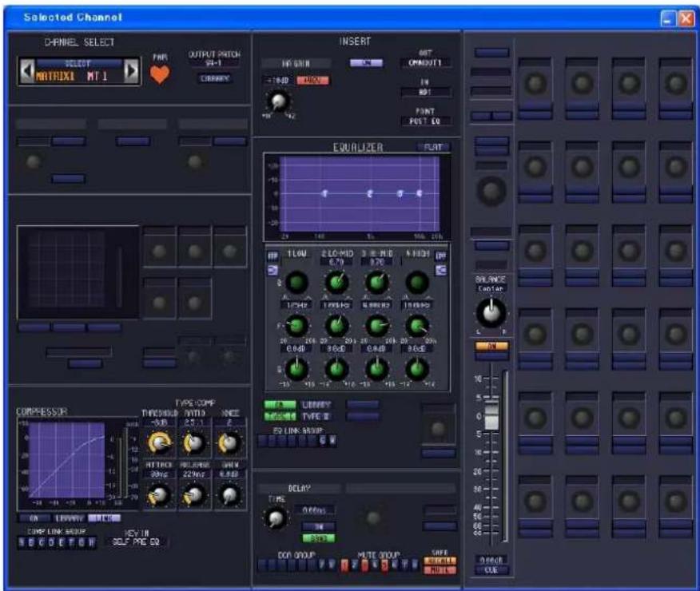The height and width of the screenshot is (591, 700).
Task: Toggle the green EQ ON button
Action: 280,405
